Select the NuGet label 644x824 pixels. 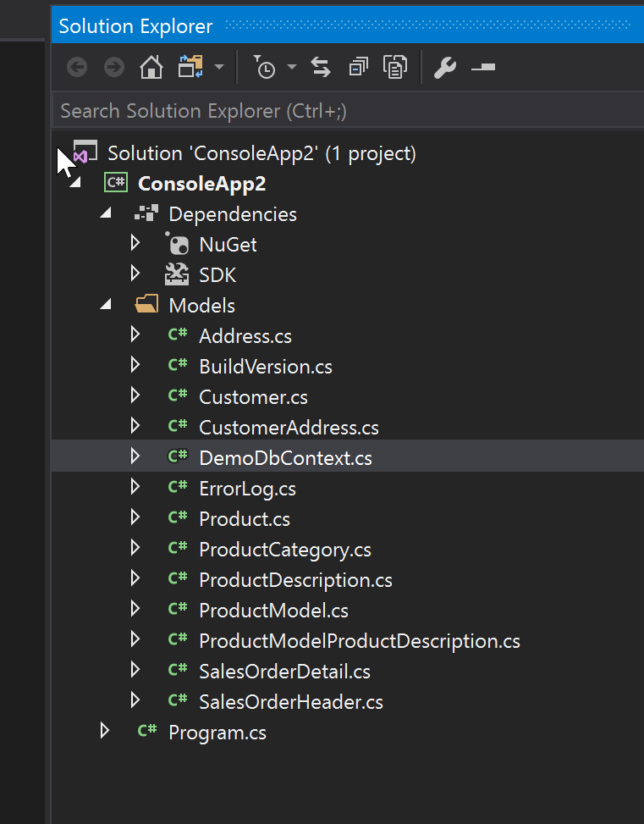coord(228,245)
